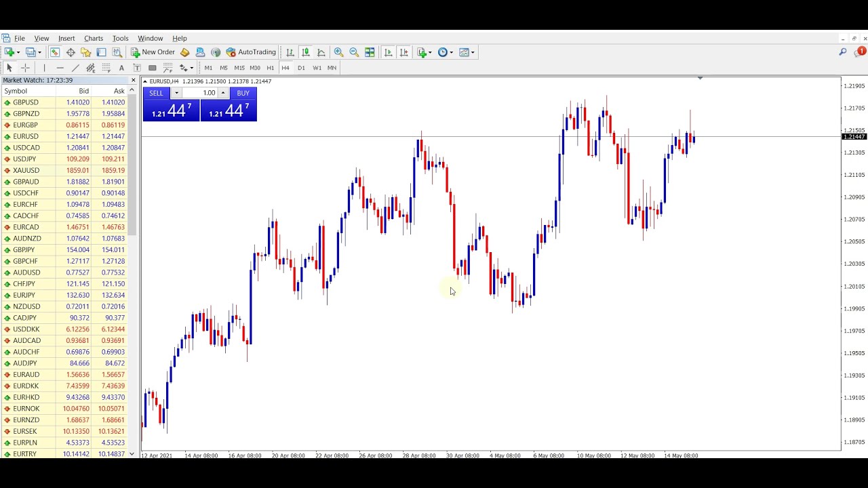The height and width of the screenshot is (488, 868).
Task: Open the Help menu
Action: [x=180, y=39]
